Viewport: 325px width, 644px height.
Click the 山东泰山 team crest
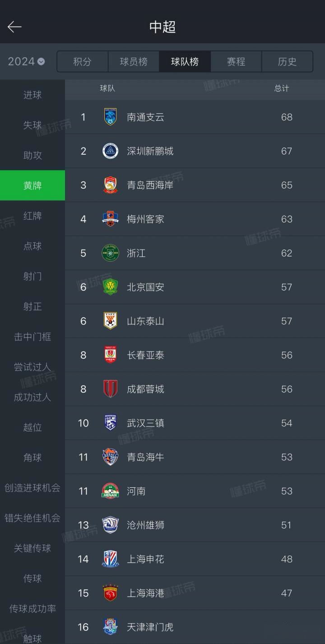click(x=110, y=321)
